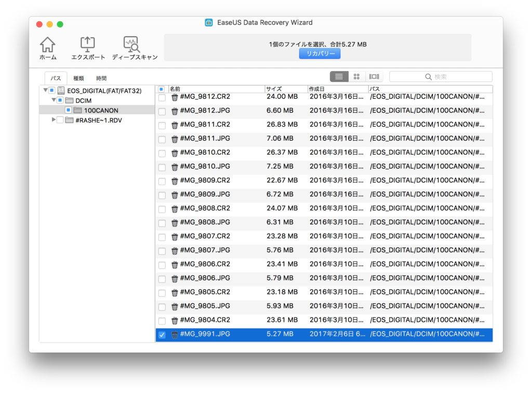Check the box for #MG_9808.CR2
Screen dimensions: 532x394
(162, 209)
